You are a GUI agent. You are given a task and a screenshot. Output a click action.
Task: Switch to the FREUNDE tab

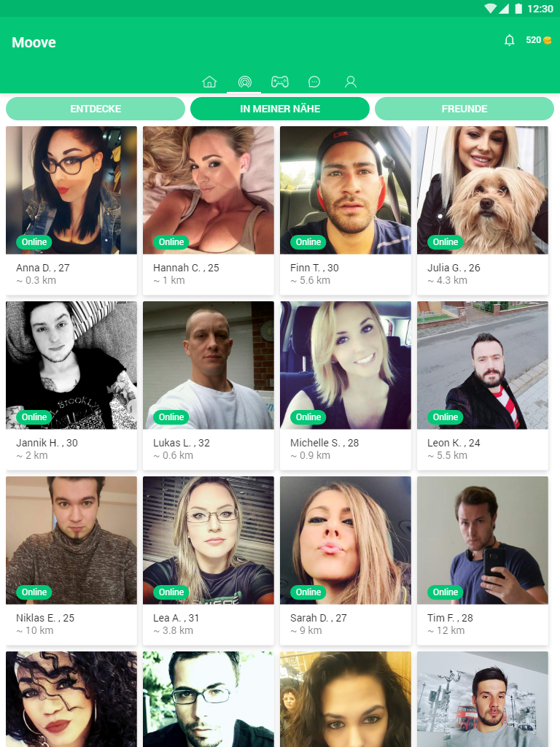(464, 109)
